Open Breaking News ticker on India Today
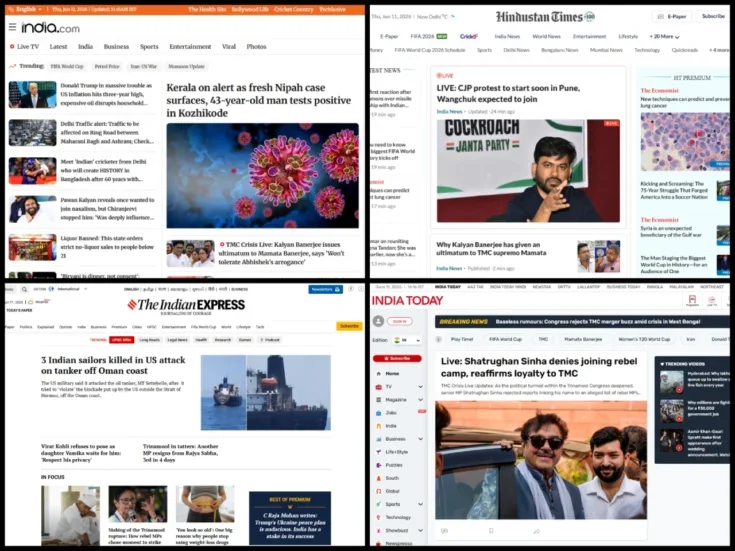The image size is (735, 551). click(x=581, y=322)
